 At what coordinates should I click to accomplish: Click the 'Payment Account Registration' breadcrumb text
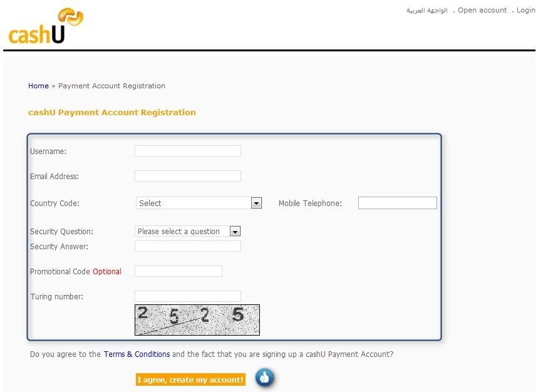click(111, 86)
